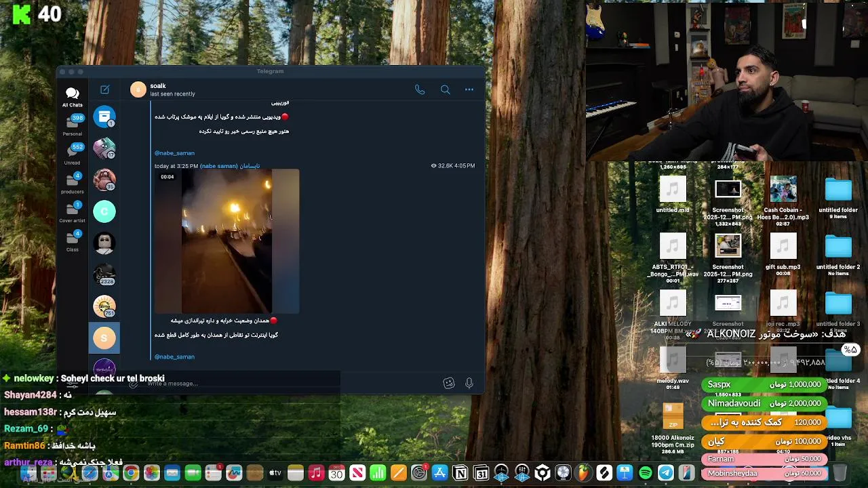This screenshot has width=868, height=488.
Task: Open the chat with 17 unread badge
Action: 104,148
